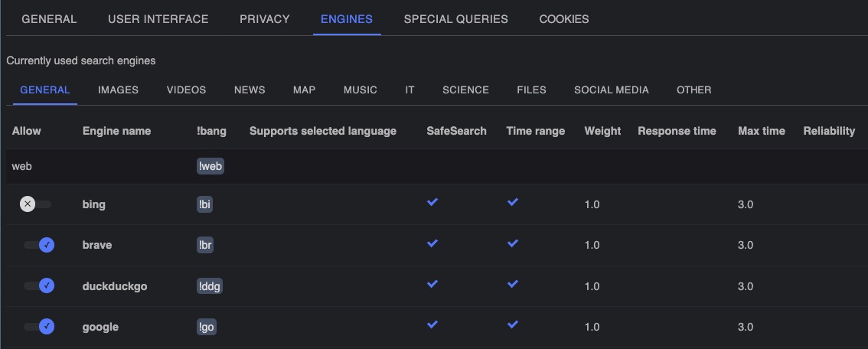Click the duckduckgo SafeSearch checkmark
This screenshot has width=868, height=349.
pyautogui.click(x=432, y=284)
